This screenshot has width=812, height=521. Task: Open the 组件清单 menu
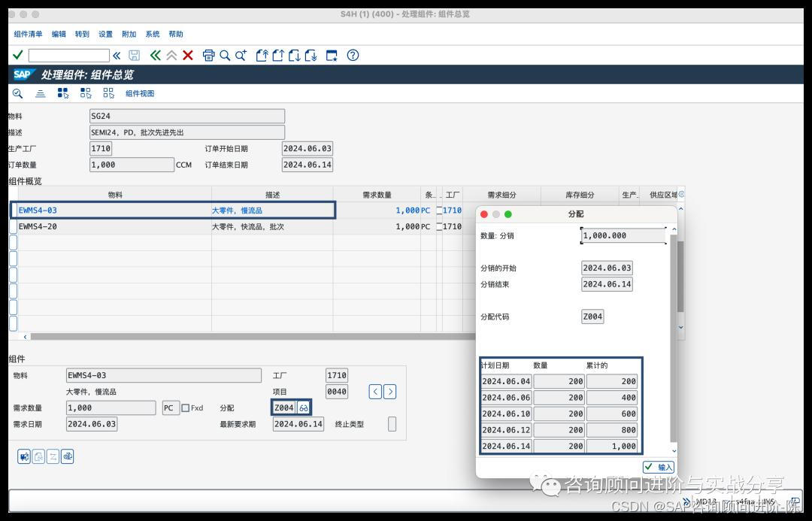[x=28, y=34]
